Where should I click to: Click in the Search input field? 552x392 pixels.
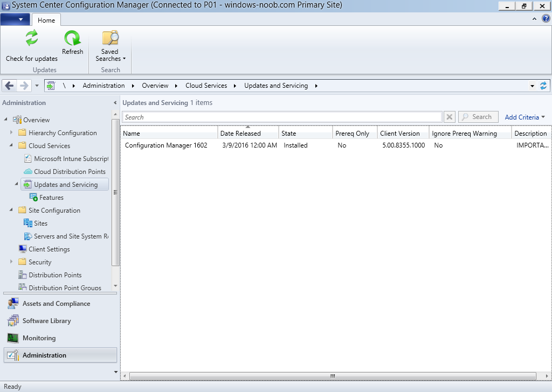(281, 117)
